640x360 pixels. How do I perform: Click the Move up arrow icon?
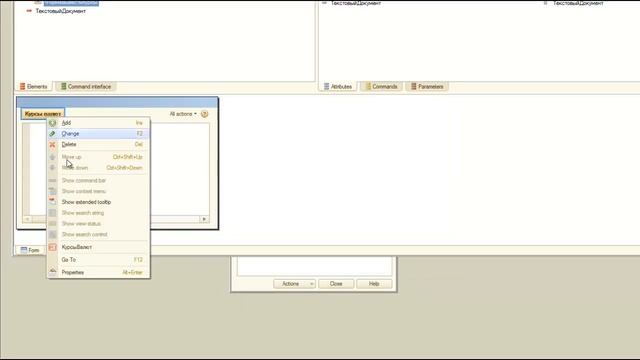[53, 157]
